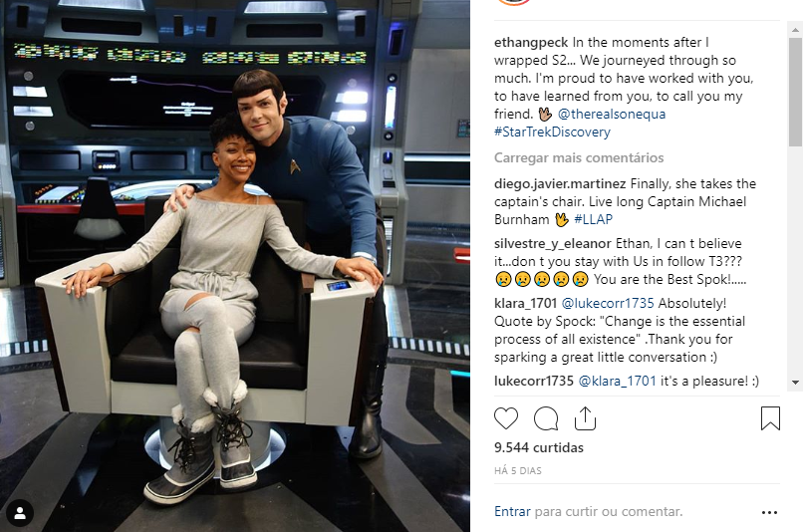
Task: Open the ethangpeck profile link
Action: click(531, 42)
